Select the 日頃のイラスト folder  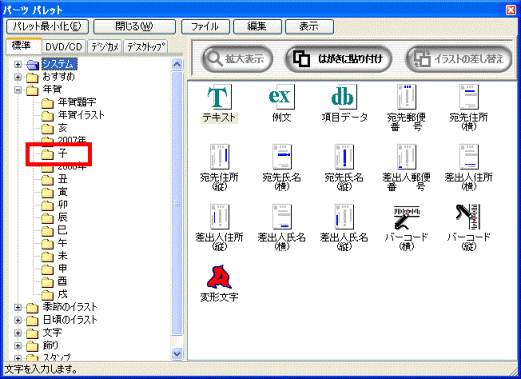point(70,320)
